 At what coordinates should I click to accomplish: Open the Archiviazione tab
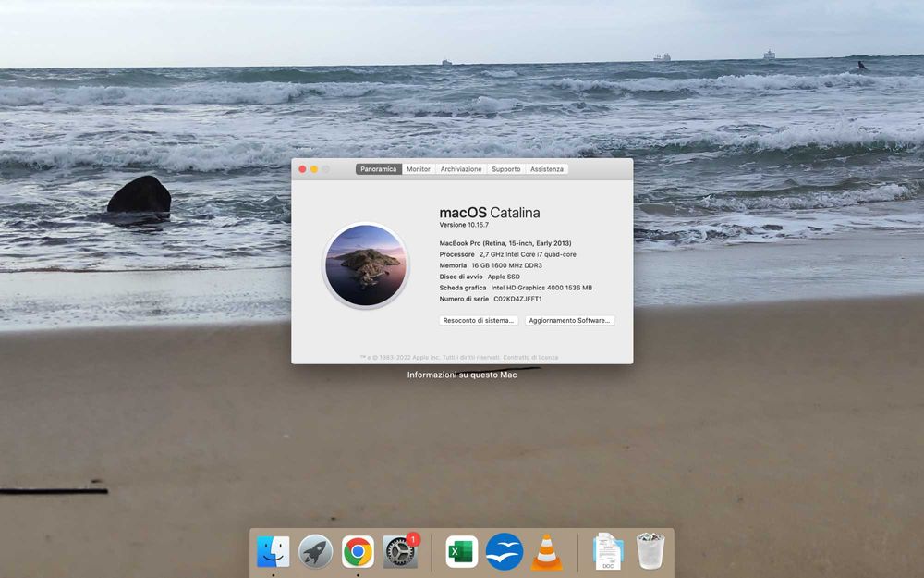(x=461, y=169)
